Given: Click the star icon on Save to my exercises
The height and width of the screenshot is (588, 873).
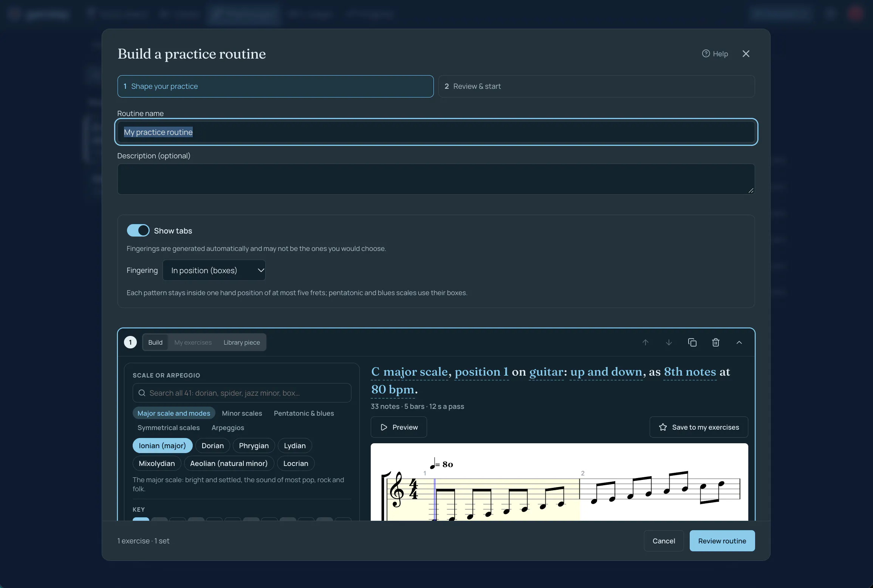Looking at the screenshot, I should [x=662, y=427].
